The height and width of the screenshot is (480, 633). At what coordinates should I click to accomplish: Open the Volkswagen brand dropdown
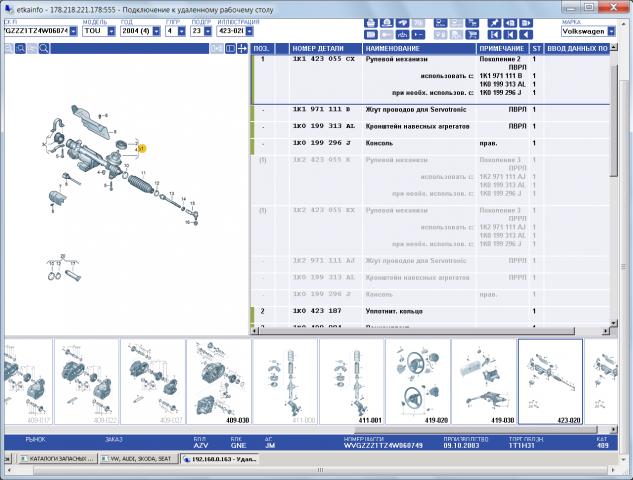(x=612, y=31)
